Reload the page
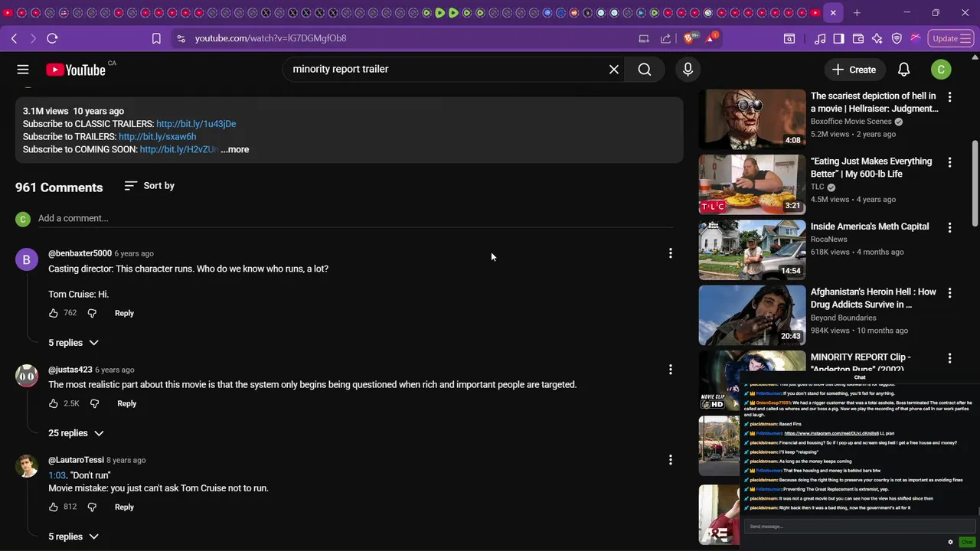The width and height of the screenshot is (980, 551). pyautogui.click(x=52, y=38)
